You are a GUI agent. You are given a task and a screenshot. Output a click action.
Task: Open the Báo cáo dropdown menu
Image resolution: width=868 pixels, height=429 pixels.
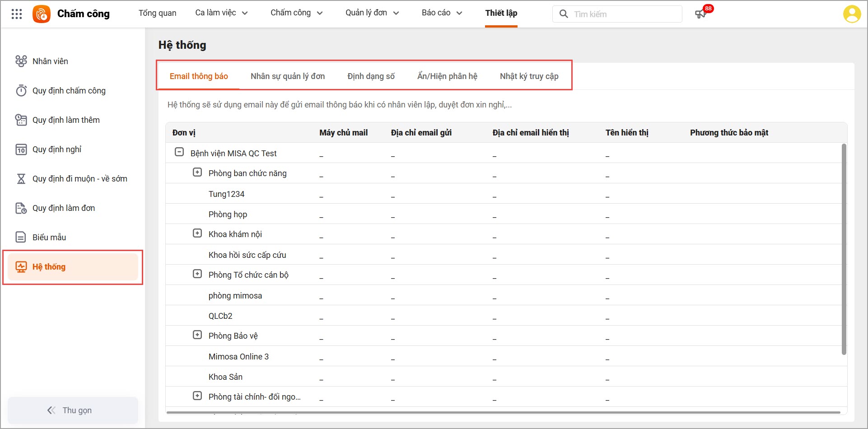pyautogui.click(x=442, y=13)
